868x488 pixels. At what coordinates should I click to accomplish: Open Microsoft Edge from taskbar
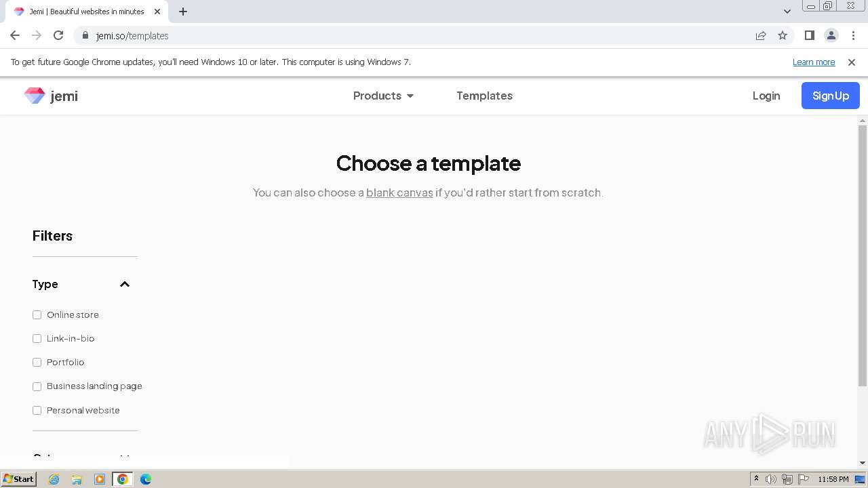click(146, 479)
